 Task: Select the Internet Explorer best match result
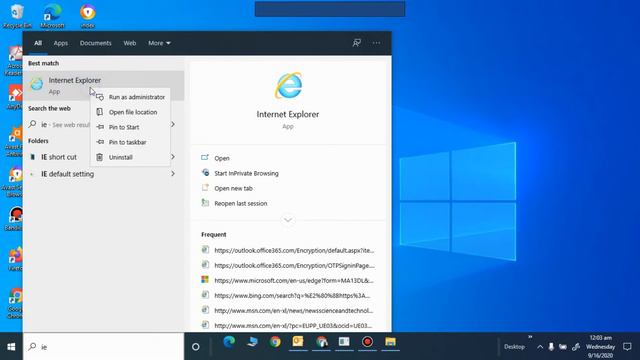(104, 85)
